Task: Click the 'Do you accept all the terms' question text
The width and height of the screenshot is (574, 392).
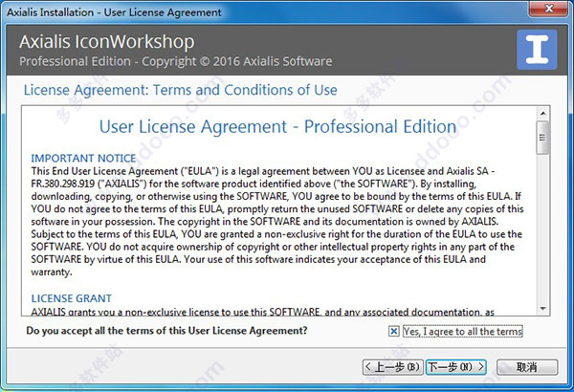Action: (x=166, y=331)
